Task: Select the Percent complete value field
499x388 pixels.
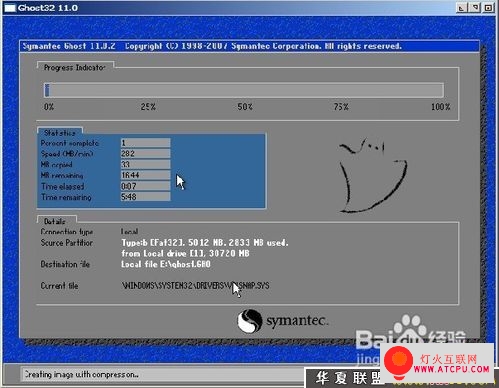Action: click(145, 143)
